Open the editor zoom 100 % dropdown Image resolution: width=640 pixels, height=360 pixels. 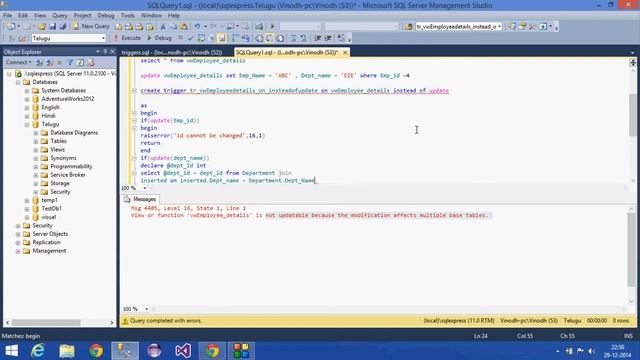(x=144, y=188)
